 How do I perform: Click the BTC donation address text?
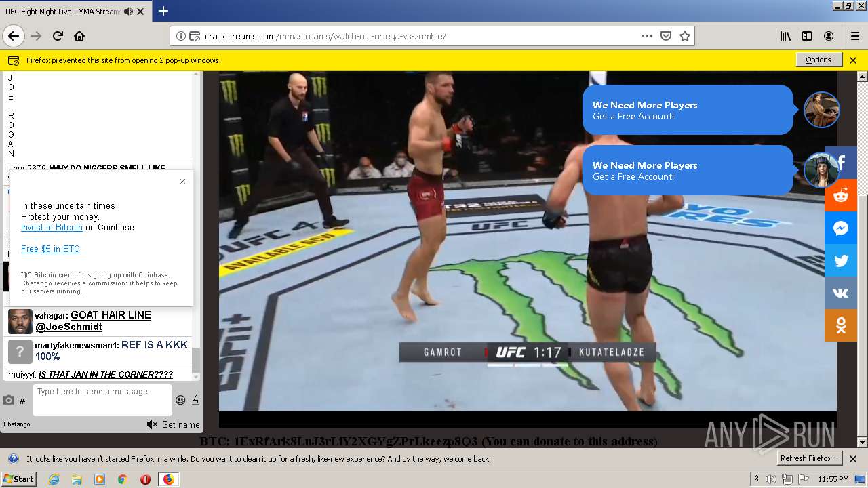click(429, 441)
